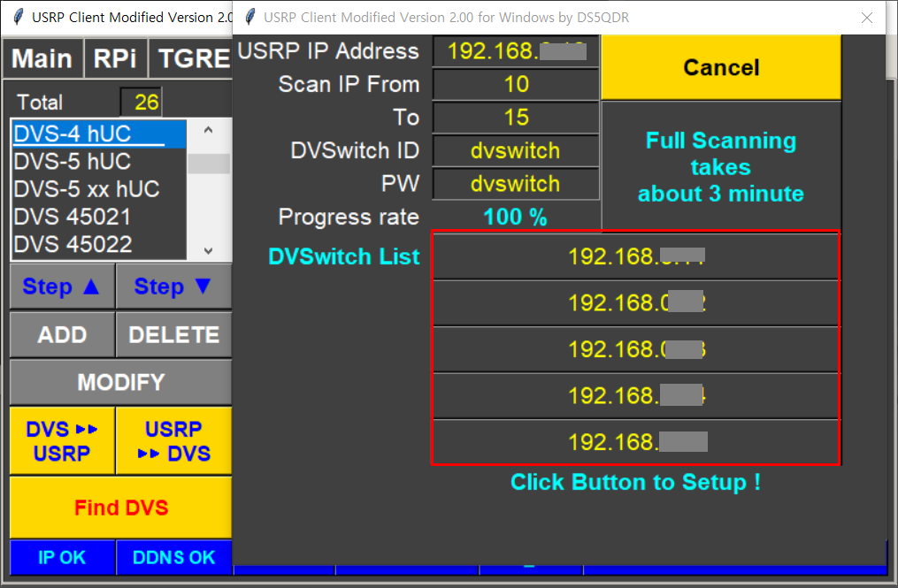Move entry up with Step ▲

(62, 286)
